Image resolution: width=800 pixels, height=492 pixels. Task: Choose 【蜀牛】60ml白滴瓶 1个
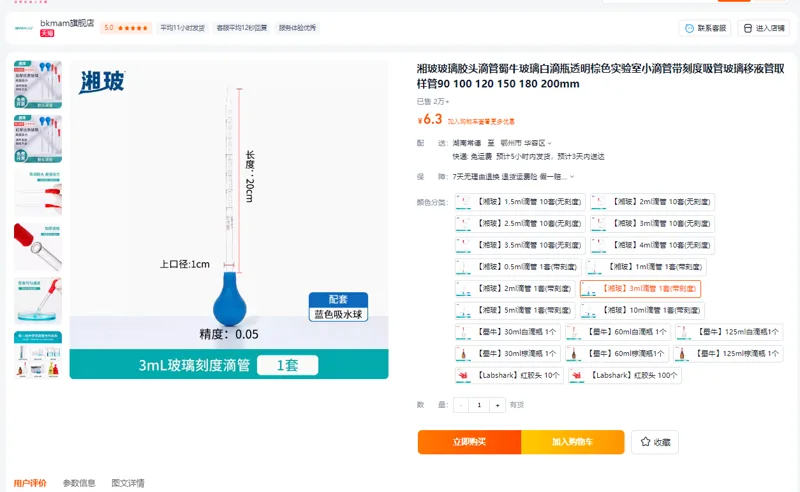[618, 332]
